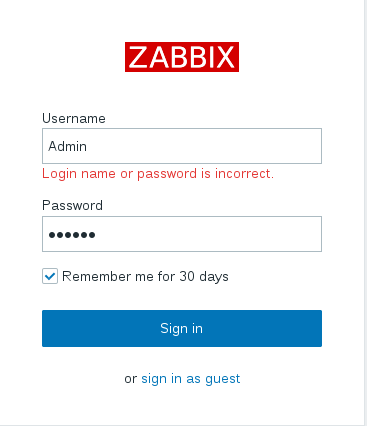Viewport: 367px width, 426px height.
Task: Click the Password label text
Action: click(72, 205)
